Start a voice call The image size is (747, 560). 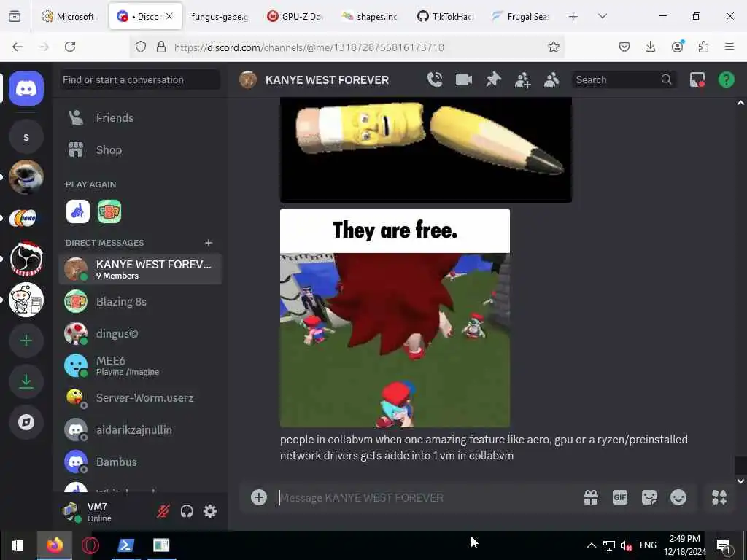click(x=435, y=79)
